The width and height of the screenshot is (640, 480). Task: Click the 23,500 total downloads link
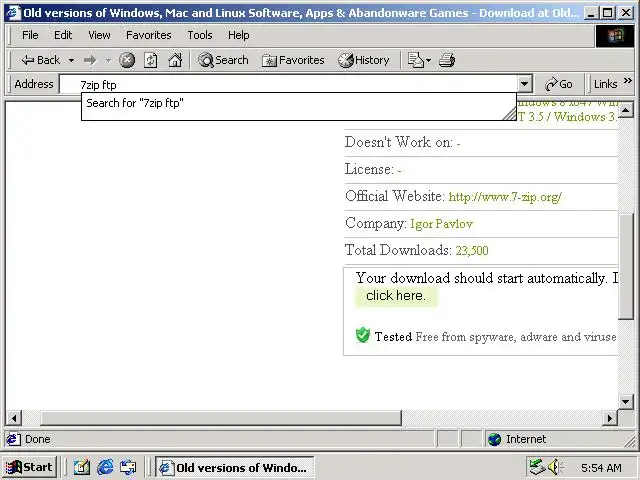(472, 251)
